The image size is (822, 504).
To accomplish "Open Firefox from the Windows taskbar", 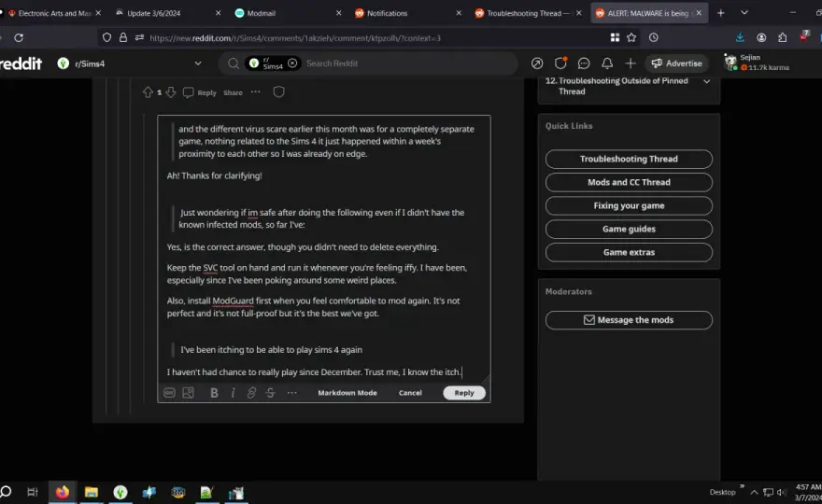I will tap(63, 492).
